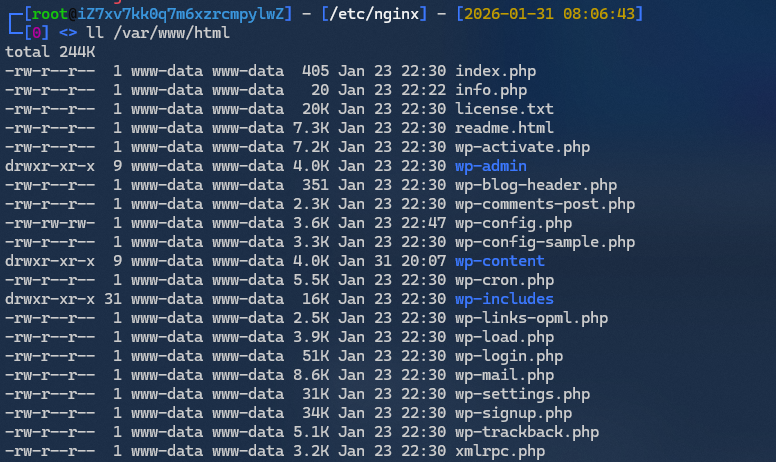Click the wp-config.php filename
This screenshot has height=462, width=776.
[x=513, y=223]
